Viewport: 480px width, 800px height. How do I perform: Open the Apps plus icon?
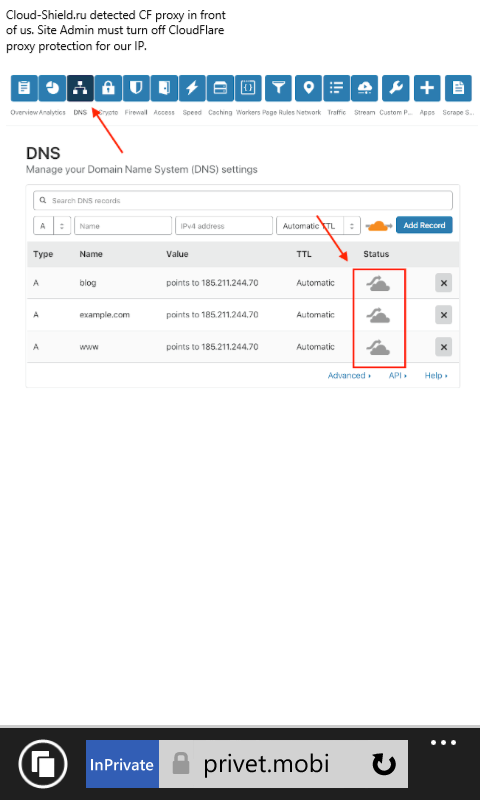pos(427,88)
